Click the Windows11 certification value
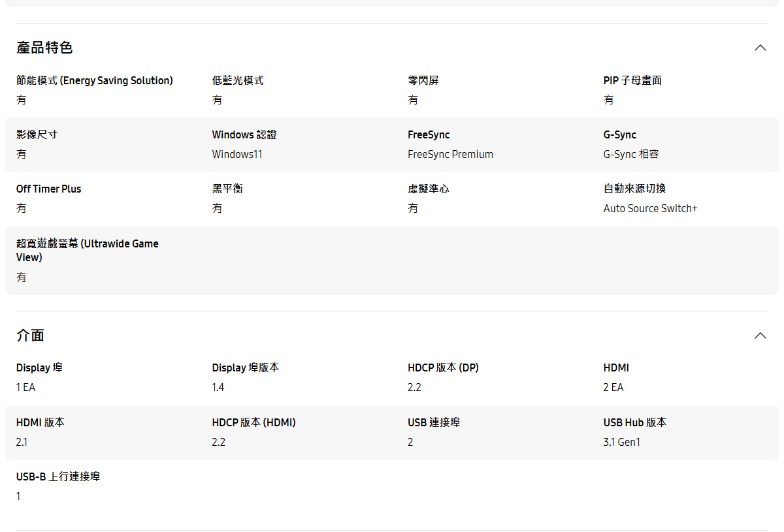Screen dimensions: 784x532 (237, 154)
